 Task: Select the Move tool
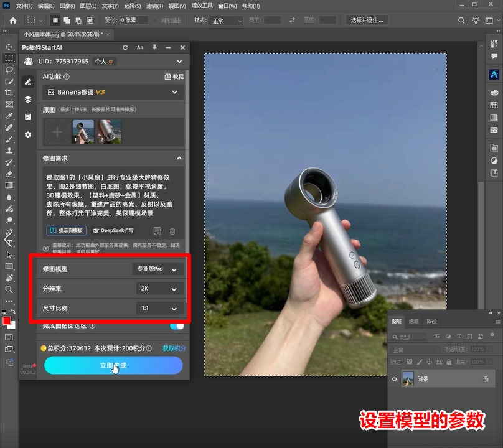click(x=9, y=47)
